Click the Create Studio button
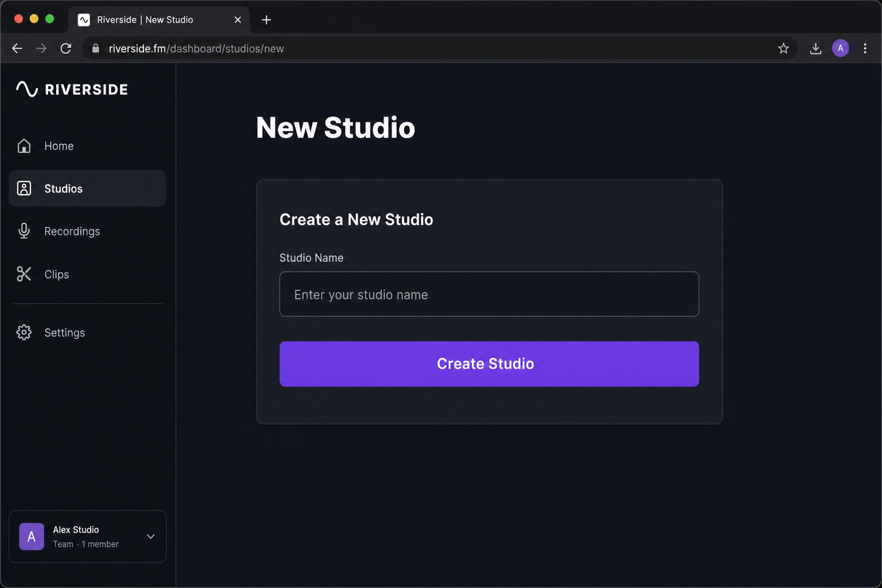This screenshot has height=588, width=882. [x=489, y=364]
